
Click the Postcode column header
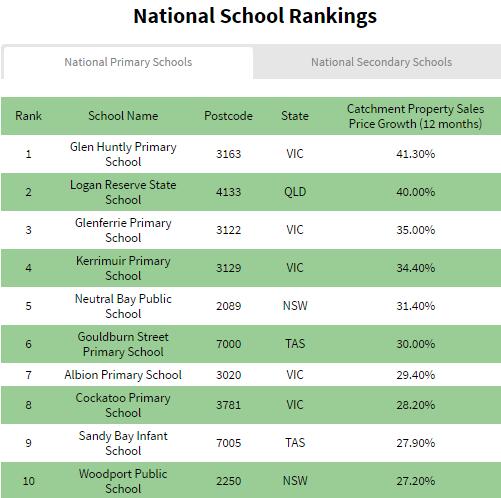tap(228, 116)
